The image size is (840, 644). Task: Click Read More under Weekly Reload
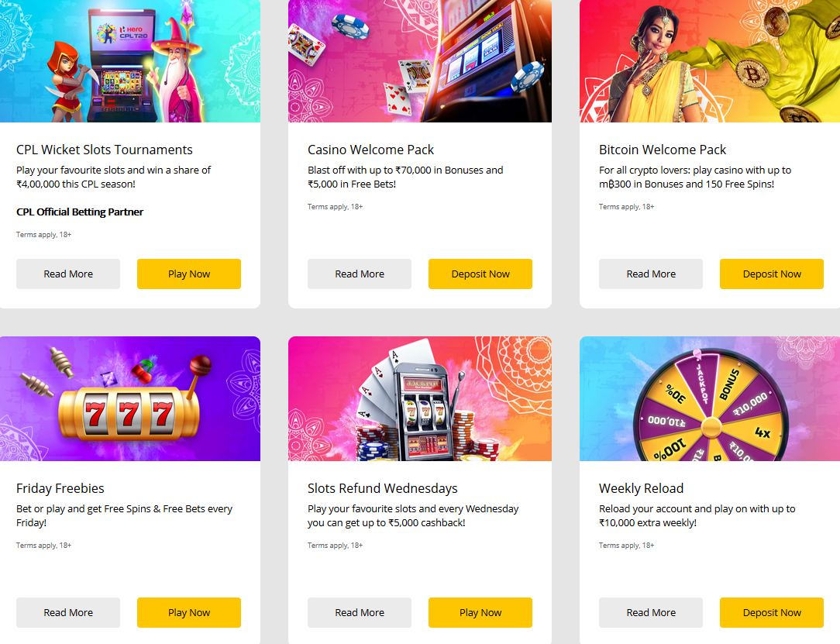(651, 612)
